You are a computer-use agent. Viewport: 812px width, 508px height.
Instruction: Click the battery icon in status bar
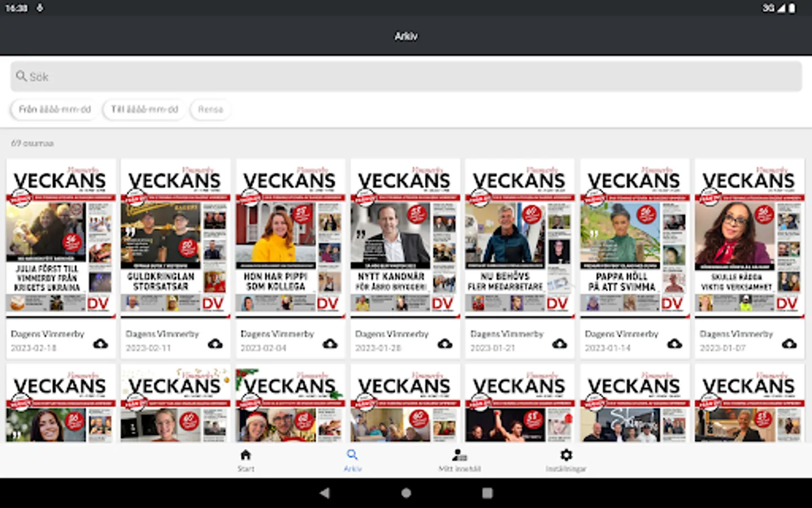point(792,8)
